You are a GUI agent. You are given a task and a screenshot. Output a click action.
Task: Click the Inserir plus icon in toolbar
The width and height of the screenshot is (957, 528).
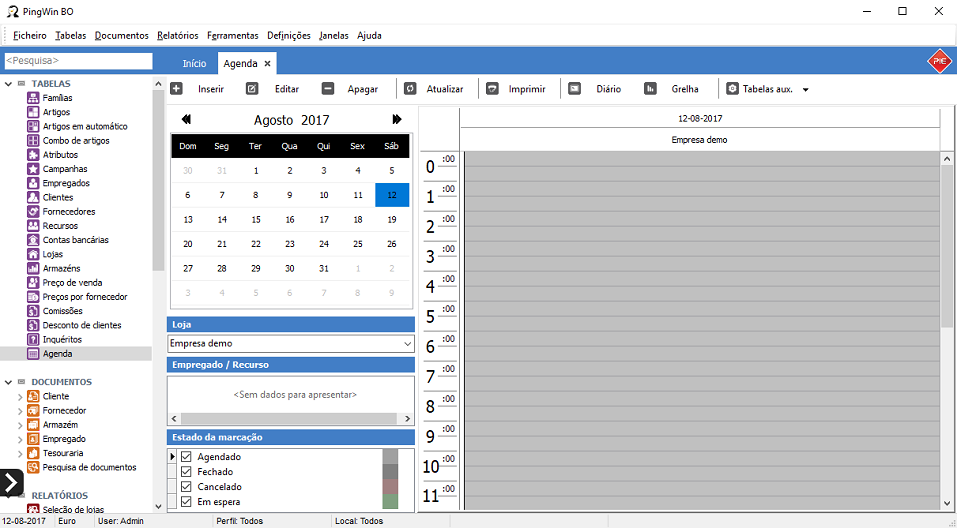point(177,89)
